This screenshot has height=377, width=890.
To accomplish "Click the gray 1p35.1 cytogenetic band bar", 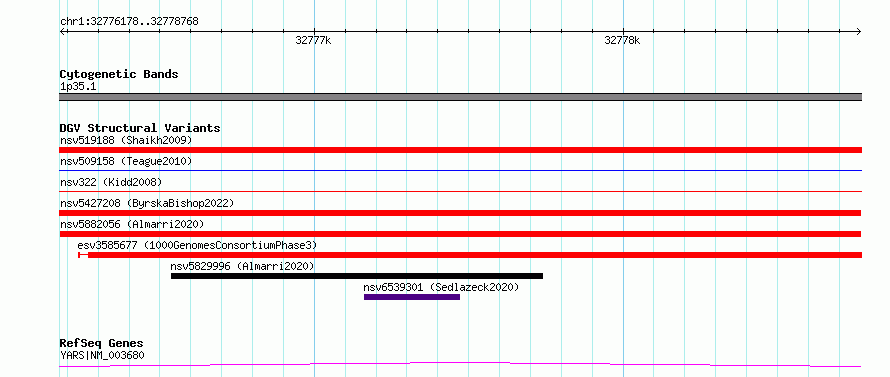I will point(460,97).
